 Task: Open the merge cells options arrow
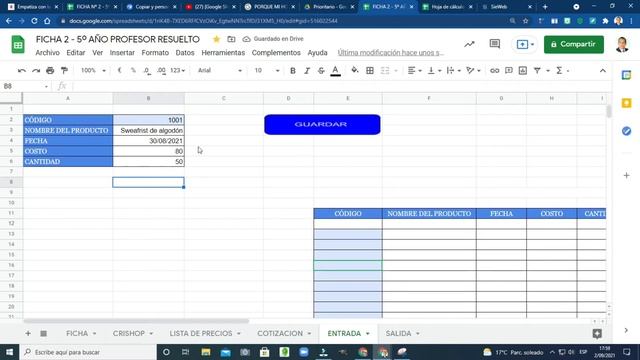[x=396, y=71]
